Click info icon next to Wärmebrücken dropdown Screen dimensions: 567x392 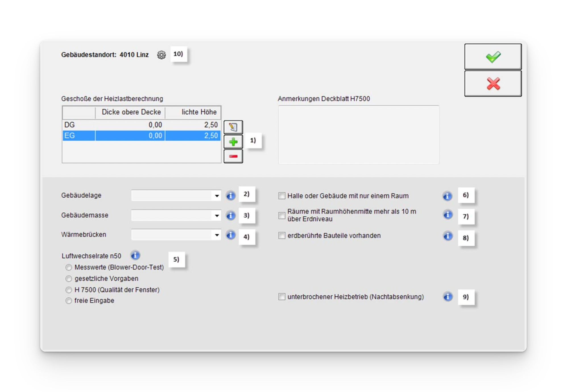231,235
